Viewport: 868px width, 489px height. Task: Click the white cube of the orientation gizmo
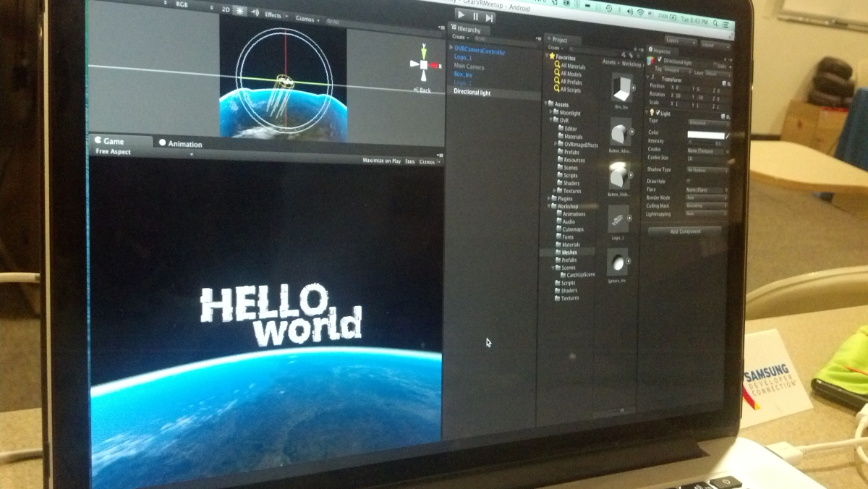pos(423,64)
